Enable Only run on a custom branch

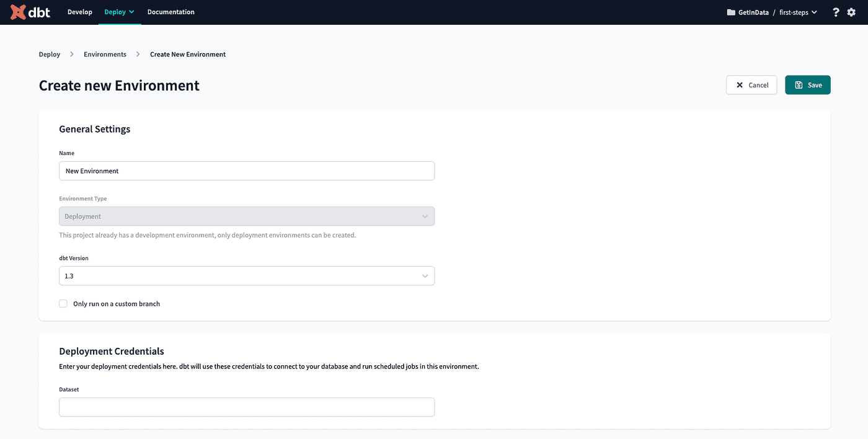(x=63, y=304)
